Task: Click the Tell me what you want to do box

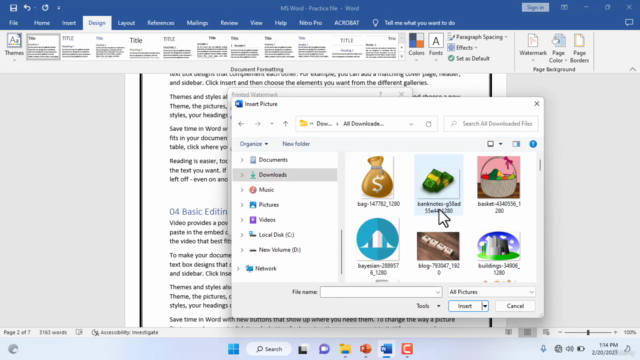Action: tap(420, 23)
